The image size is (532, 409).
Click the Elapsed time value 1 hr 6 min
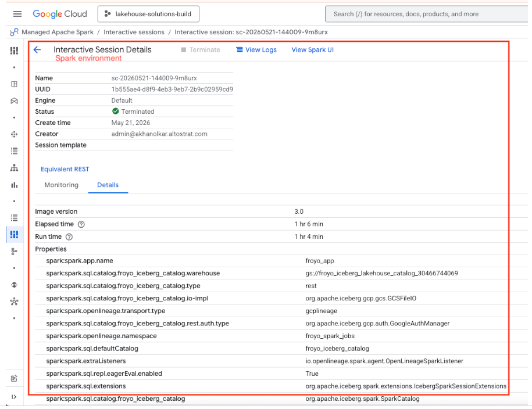coord(309,224)
